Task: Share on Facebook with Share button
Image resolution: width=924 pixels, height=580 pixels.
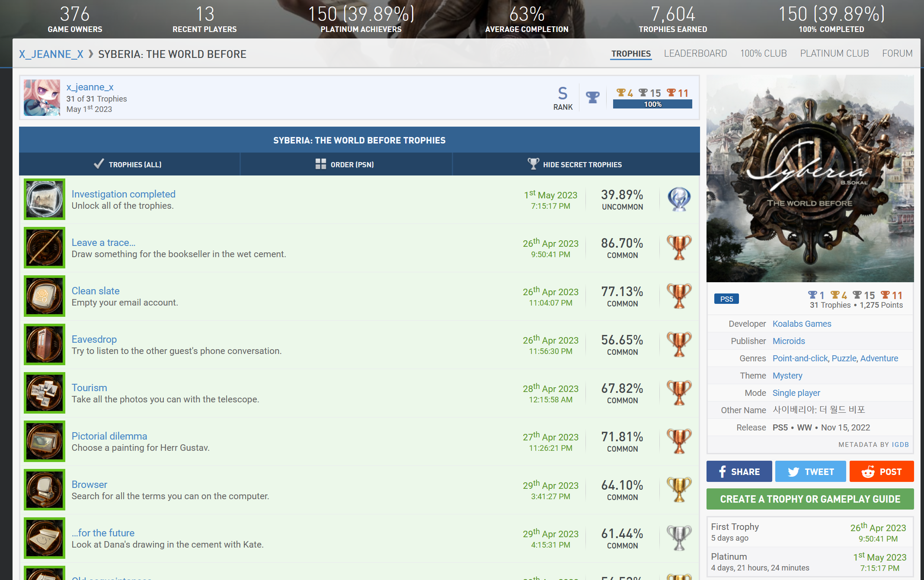Action: point(739,472)
